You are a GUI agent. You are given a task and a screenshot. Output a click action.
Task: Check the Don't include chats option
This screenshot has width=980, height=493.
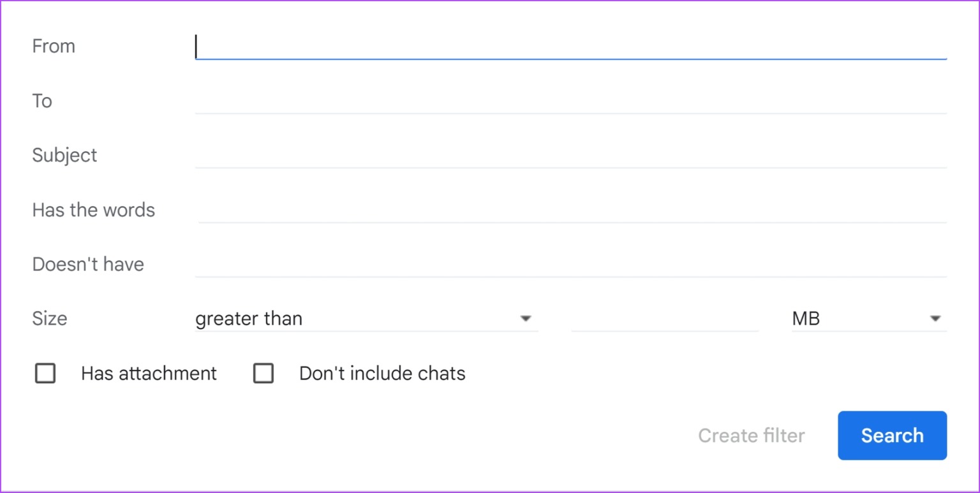coord(264,373)
